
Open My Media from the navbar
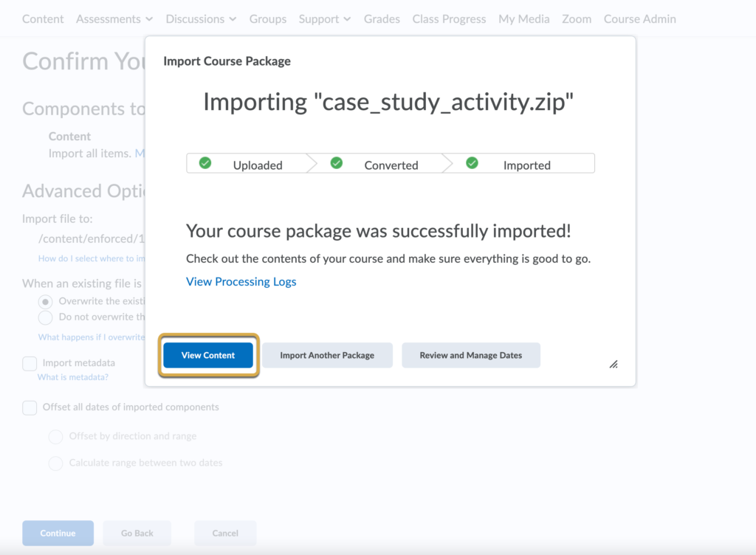(524, 18)
